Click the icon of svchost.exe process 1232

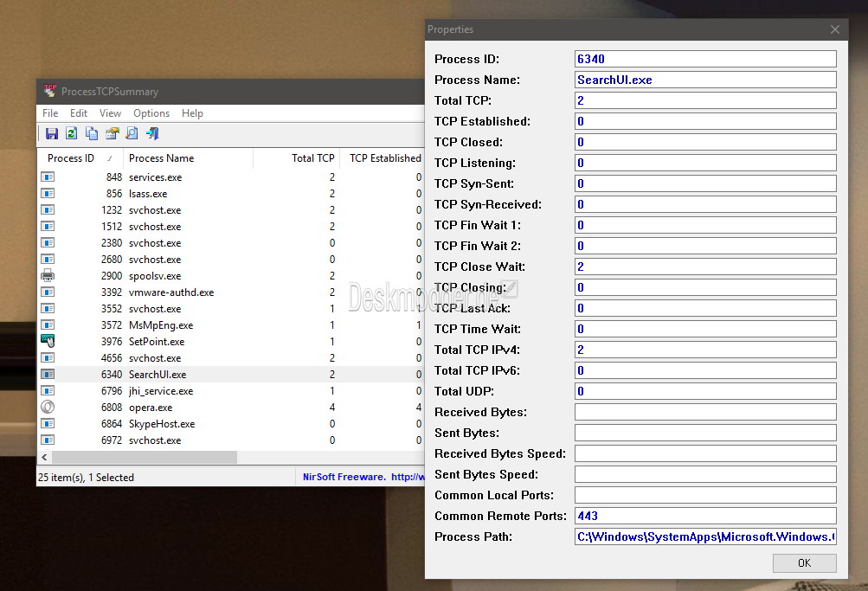(x=48, y=209)
